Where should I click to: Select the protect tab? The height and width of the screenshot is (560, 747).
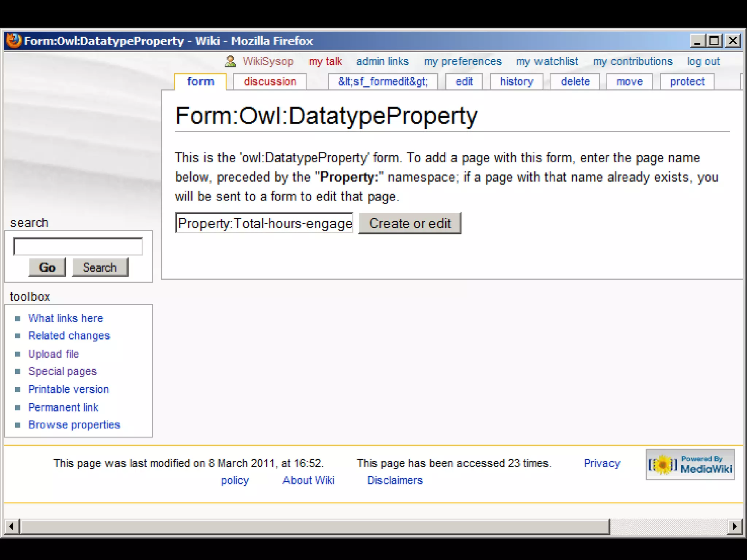coord(687,82)
